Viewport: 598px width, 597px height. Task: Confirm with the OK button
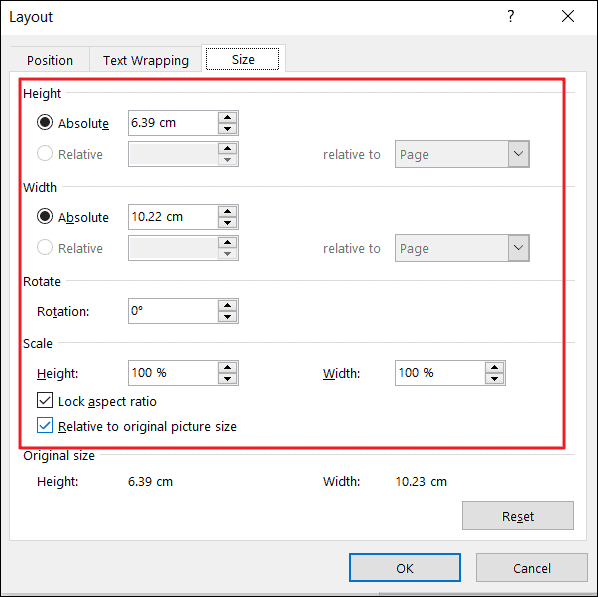coord(405,568)
